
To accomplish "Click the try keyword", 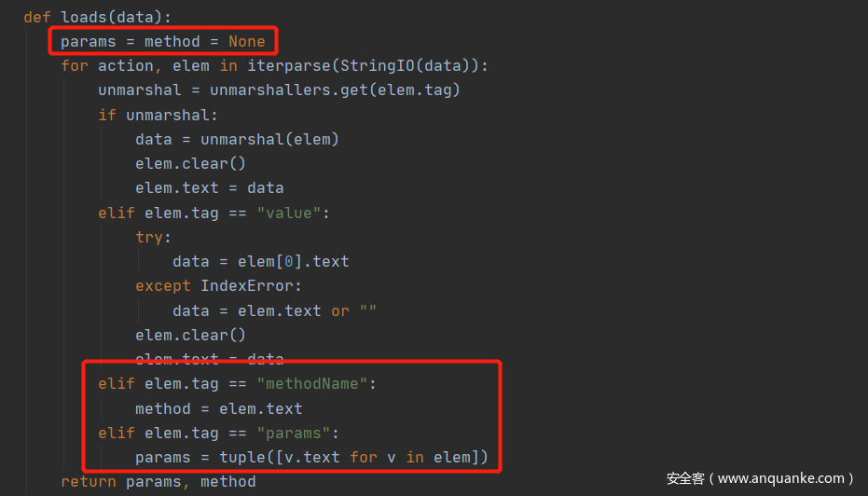I will (x=149, y=238).
